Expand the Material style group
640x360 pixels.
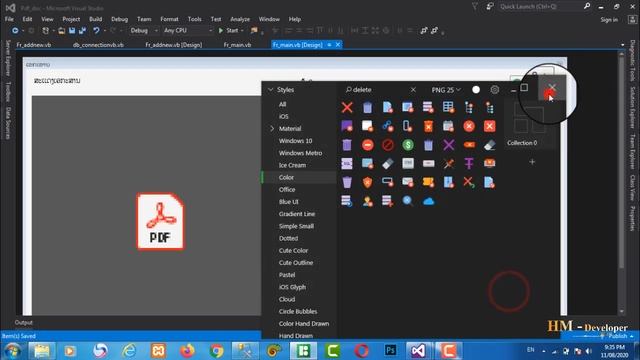(x=272, y=129)
